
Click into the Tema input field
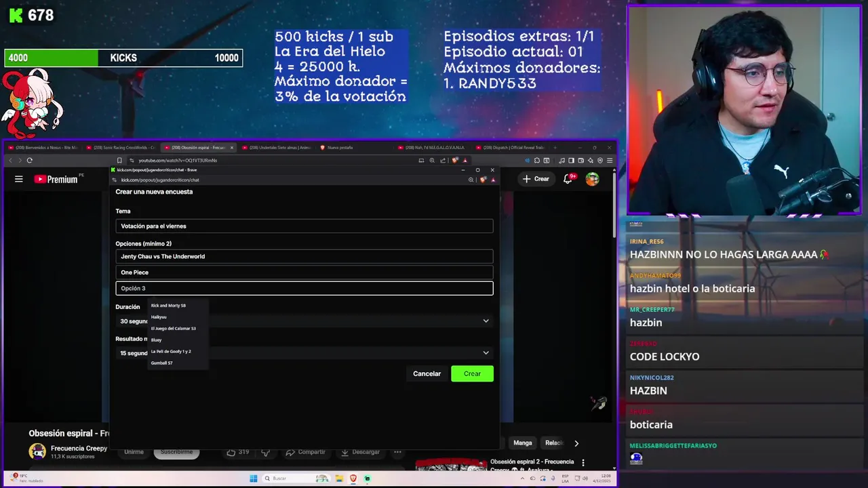304,226
